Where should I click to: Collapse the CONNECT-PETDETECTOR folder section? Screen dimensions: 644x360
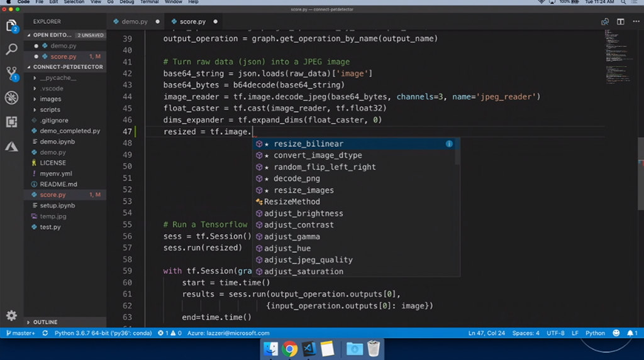(x=67, y=67)
